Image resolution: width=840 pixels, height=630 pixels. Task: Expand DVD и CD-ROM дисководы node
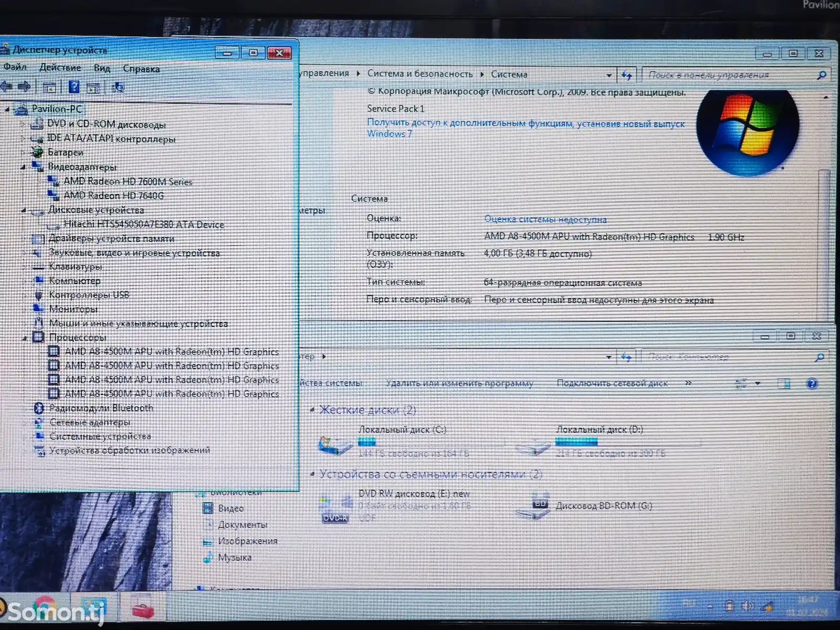click(x=23, y=124)
